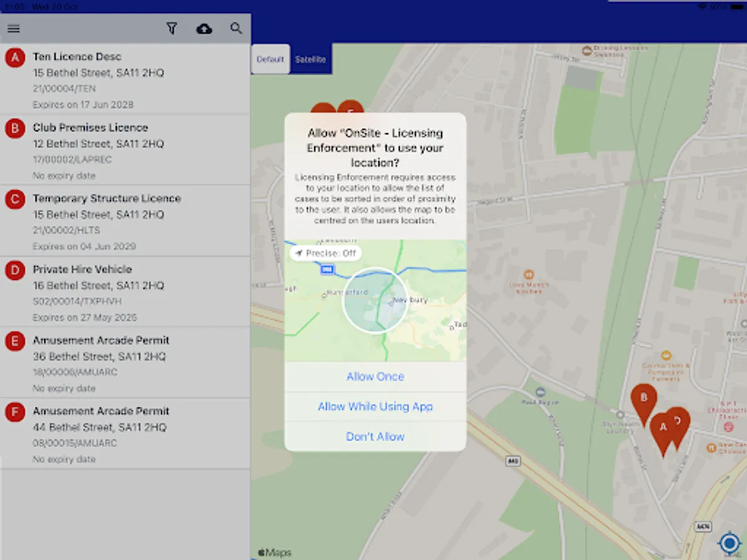Select reference S02/00014/TXPHVH
Viewport: 747px width, 560px height.
point(77,302)
